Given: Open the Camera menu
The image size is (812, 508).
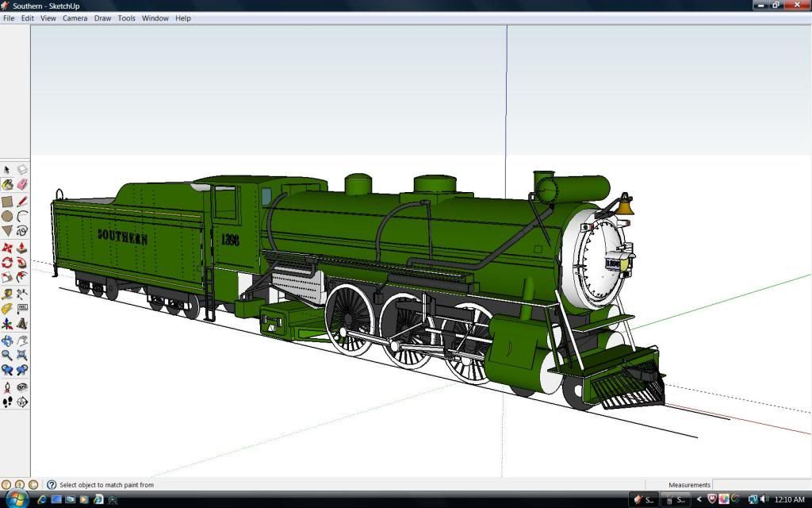Looking at the screenshot, I should tap(75, 18).
